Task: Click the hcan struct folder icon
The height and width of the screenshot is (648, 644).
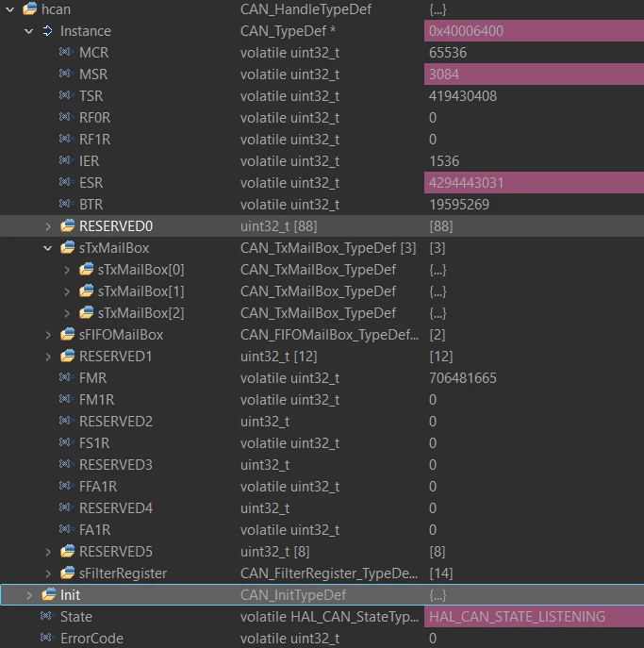Action: pyautogui.click(x=30, y=8)
